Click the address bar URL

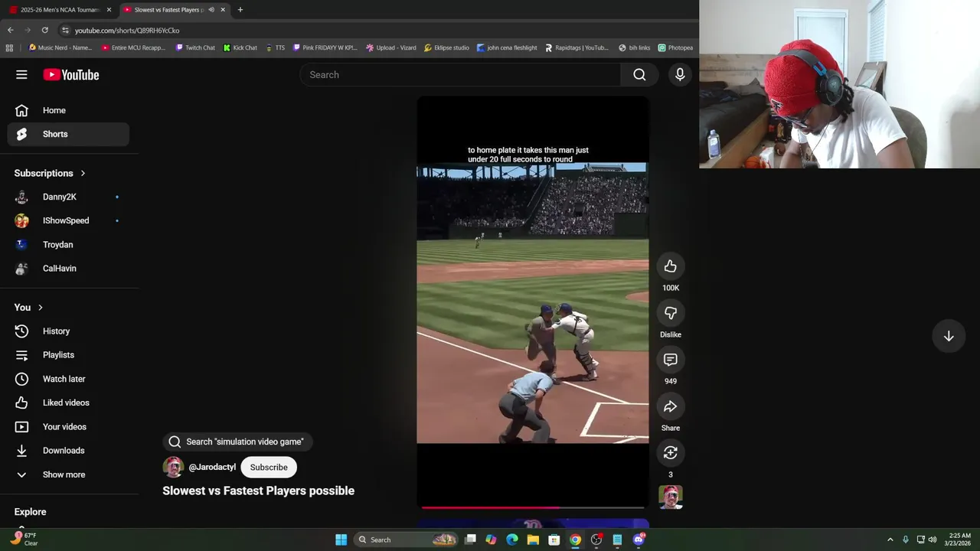(x=127, y=30)
